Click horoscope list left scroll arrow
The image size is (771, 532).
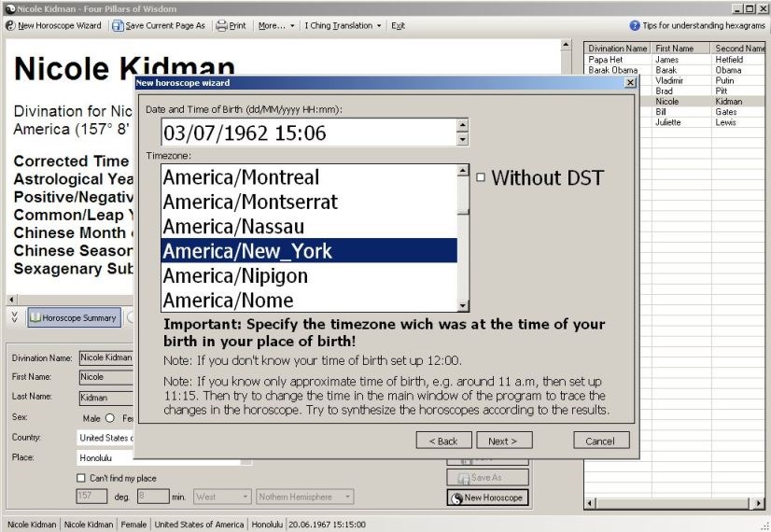click(x=590, y=503)
